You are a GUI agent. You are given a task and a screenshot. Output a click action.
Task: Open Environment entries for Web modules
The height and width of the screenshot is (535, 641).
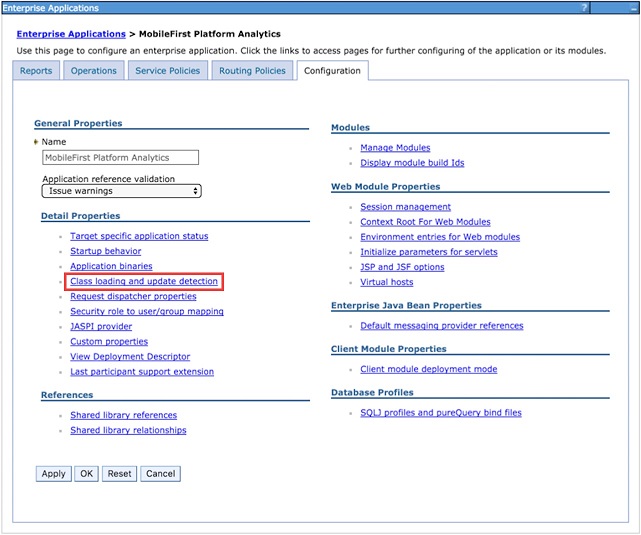440,237
